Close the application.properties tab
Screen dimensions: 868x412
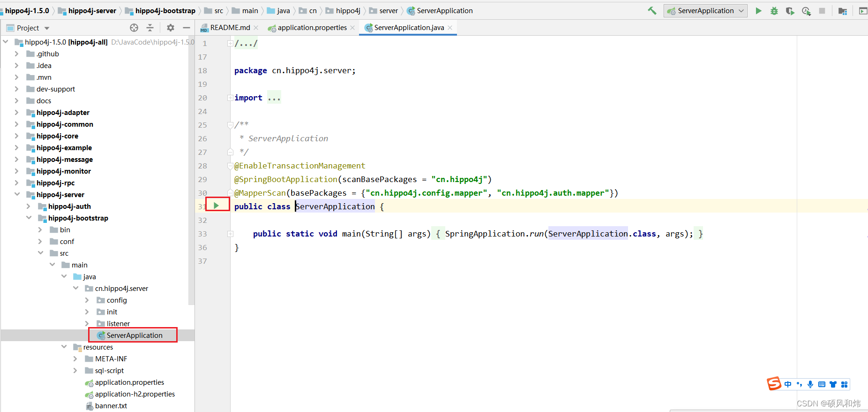[x=352, y=28]
